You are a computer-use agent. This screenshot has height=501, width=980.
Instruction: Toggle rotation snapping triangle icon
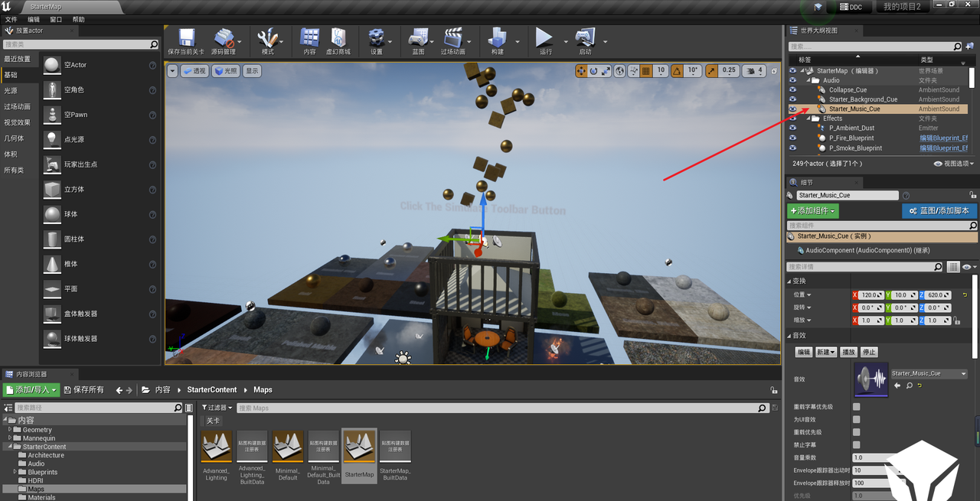[x=676, y=70]
